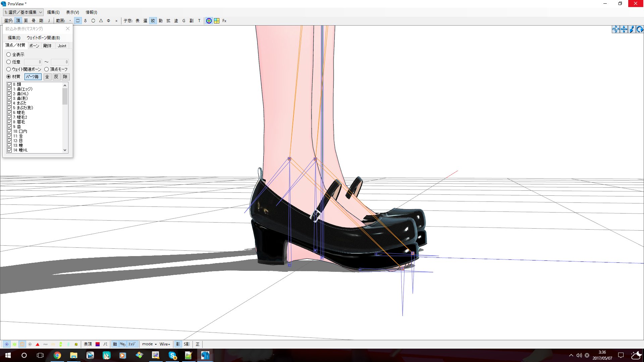Toggle the colored axis gizmo icon
Image resolution: width=644 pixels, height=362 pixels.
tap(209, 21)
